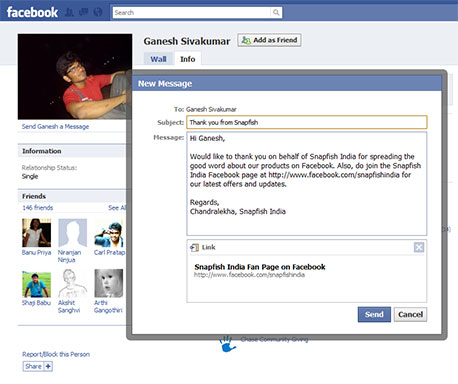
Task: Open friend requests icon in header
Action: point(69,12)
